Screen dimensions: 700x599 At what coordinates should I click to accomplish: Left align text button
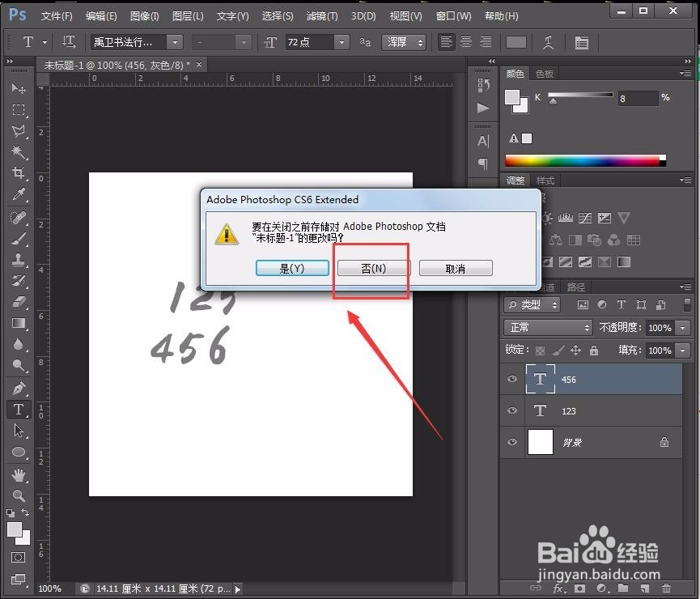point(446,42)
